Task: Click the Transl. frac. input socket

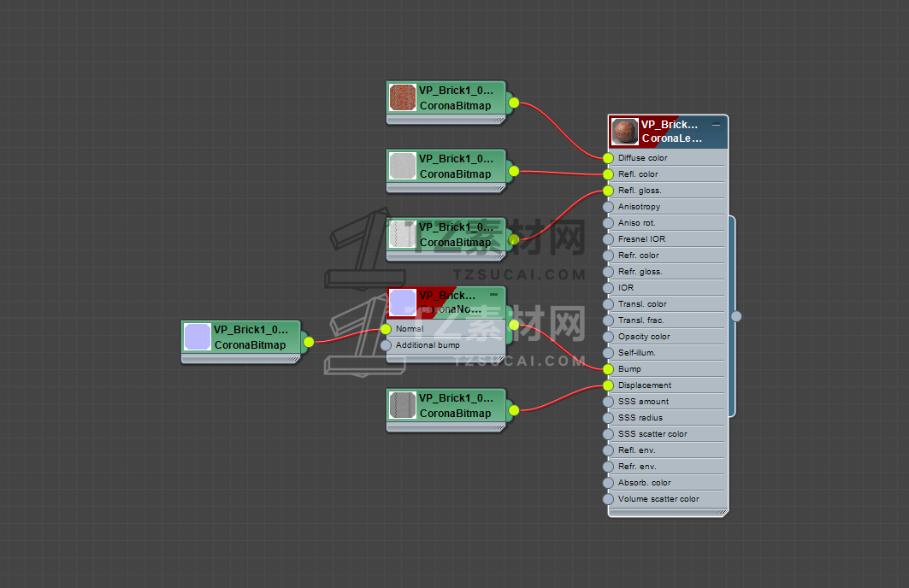Action: [x=608, y=320]
